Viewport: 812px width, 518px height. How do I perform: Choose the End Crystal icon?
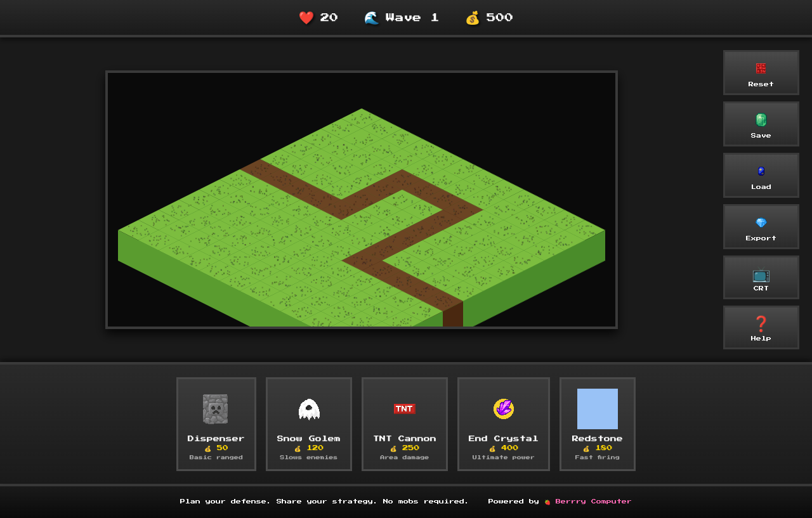tap(503, 409)
